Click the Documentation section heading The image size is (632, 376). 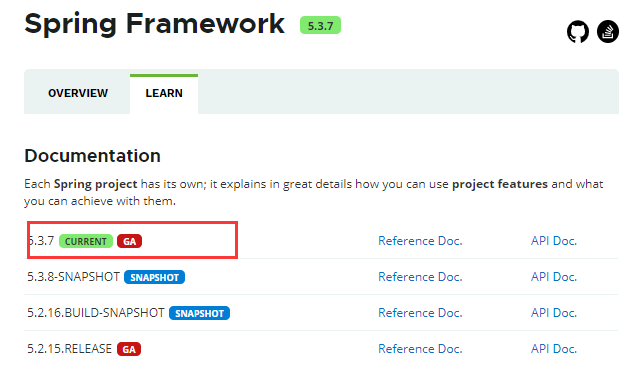[x=92, y=156]
